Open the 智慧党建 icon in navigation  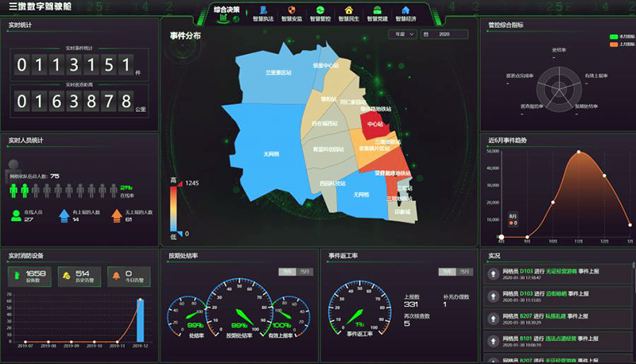pyautogui.click(x=377, y=10)
